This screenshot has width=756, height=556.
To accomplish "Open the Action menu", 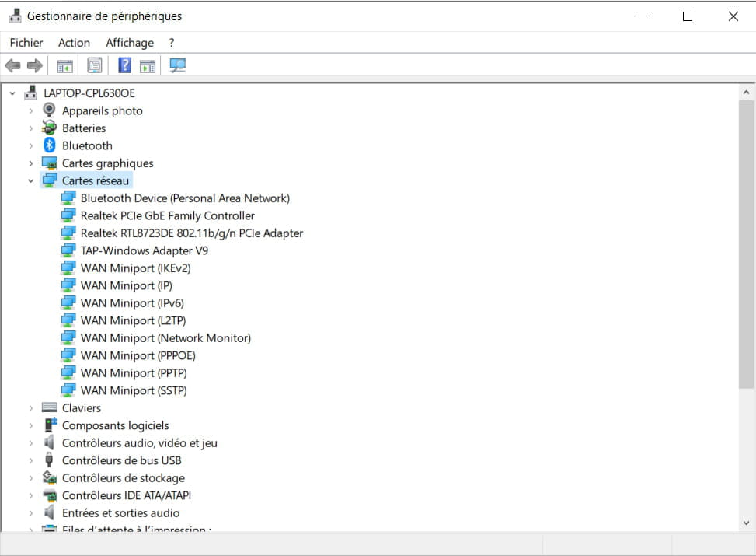I will (x=74, y=43).
